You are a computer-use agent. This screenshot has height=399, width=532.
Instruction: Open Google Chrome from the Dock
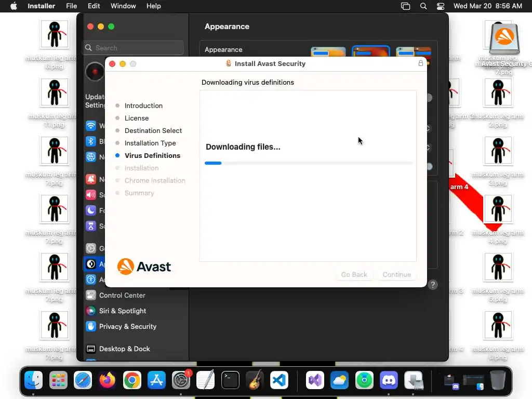(x=132, y=380)
